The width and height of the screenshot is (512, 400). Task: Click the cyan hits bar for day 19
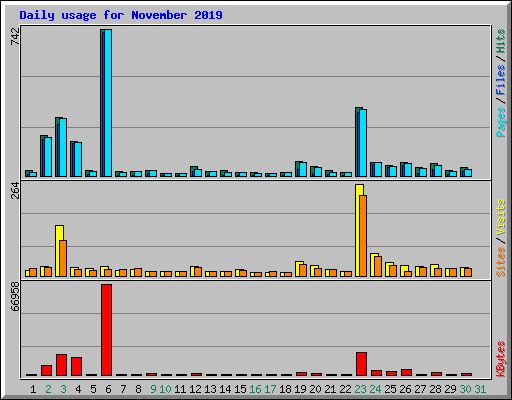tap(303, 170)
